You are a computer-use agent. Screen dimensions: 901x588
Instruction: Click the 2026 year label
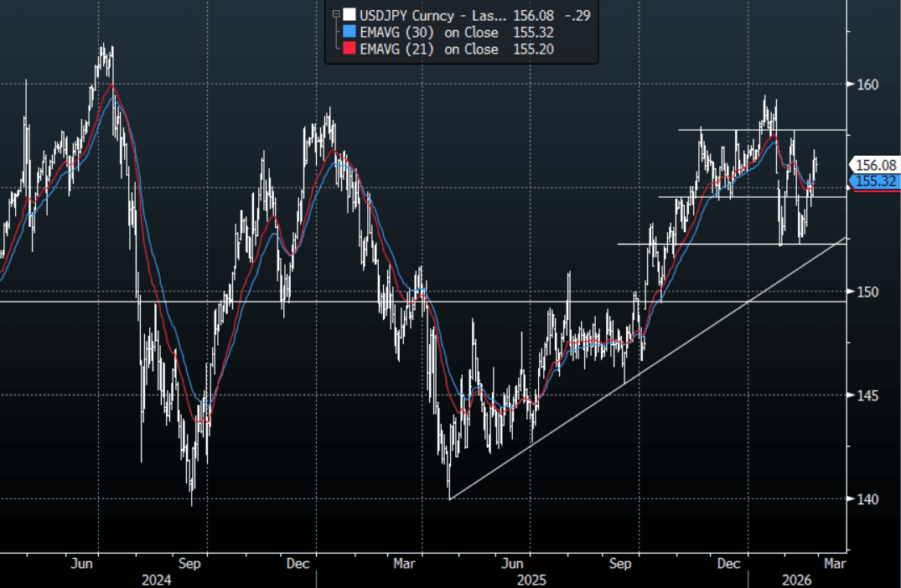797,580
